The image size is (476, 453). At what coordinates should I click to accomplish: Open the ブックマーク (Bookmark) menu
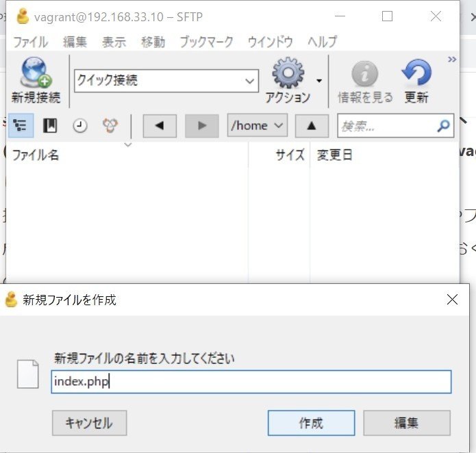click(x=206, y=42)
